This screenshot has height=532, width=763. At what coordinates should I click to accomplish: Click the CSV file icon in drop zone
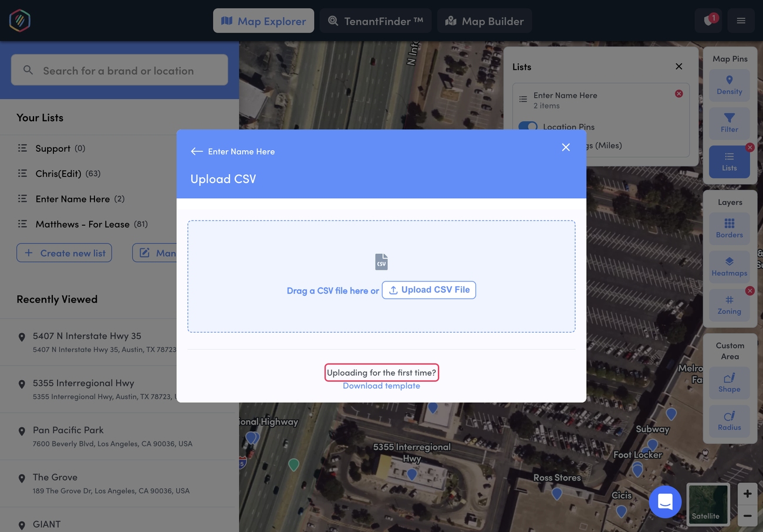pos(381,262)
